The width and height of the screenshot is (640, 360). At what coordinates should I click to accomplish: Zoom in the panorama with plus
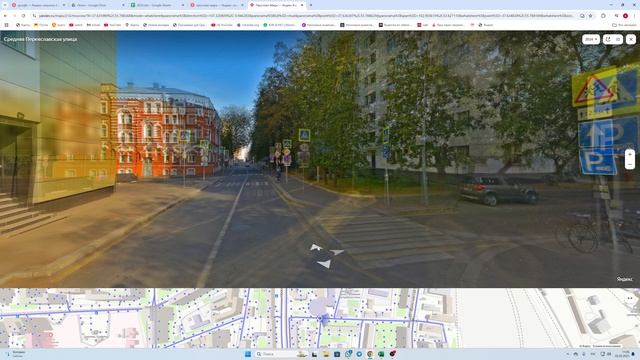(x=630, y=154)
